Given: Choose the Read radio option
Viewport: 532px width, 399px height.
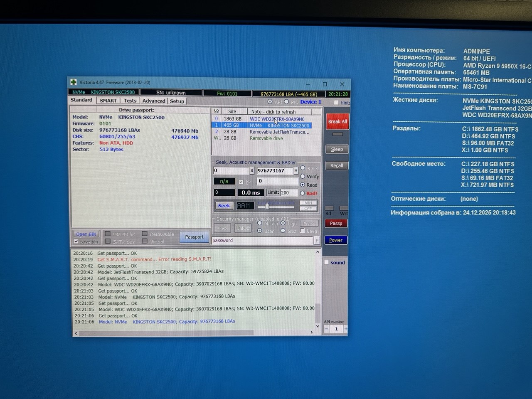Looking at the screenshot, I should pos(303,185).
